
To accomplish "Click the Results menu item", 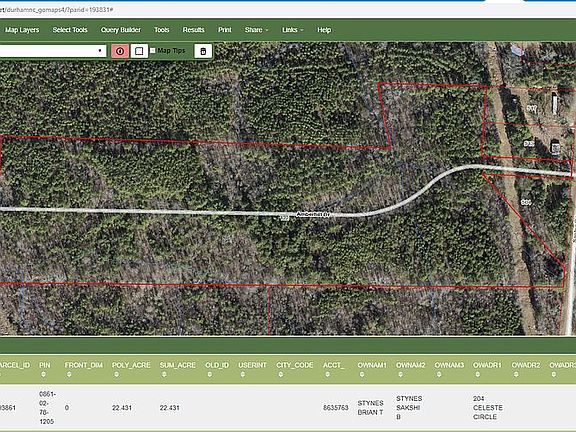I will point(193,30).
